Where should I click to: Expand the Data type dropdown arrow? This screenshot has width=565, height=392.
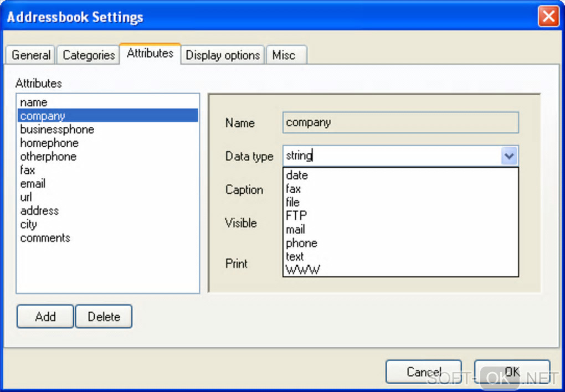pos(509,156)
